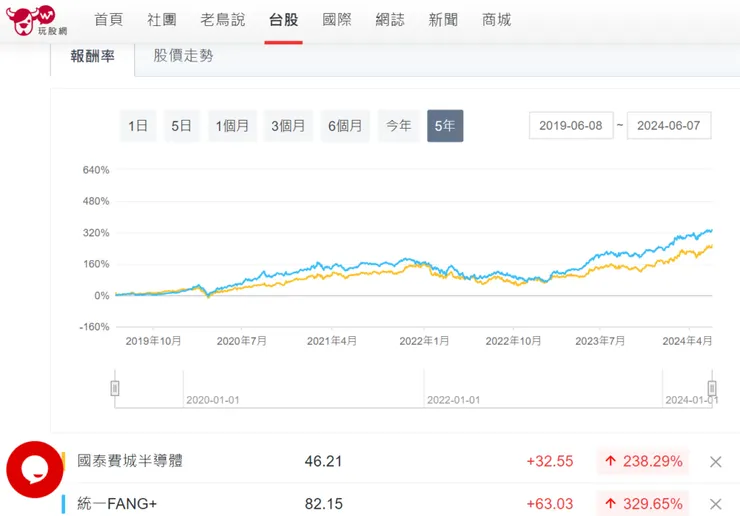Click the 320% y-axis label
The image size is (740, 516).
tap(96, 233)
